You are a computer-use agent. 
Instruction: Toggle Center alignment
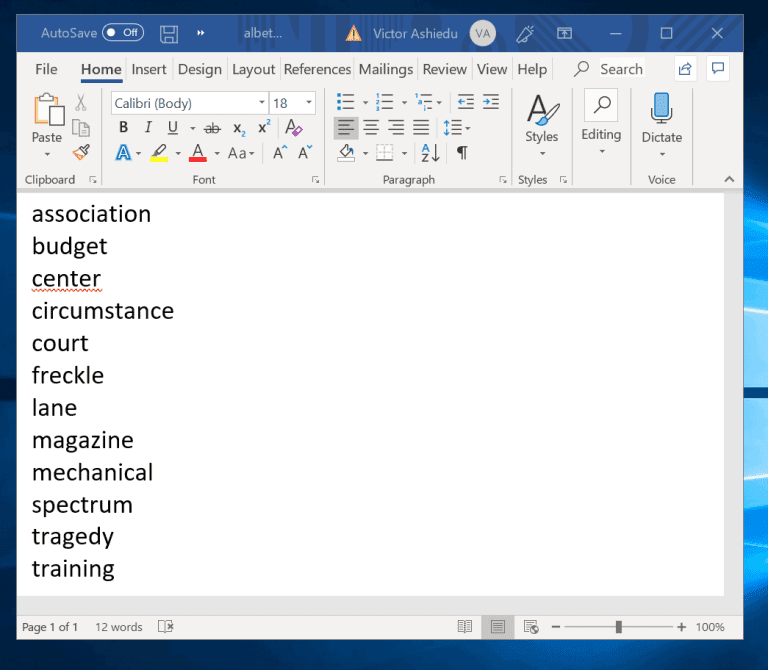pos(371,128)
